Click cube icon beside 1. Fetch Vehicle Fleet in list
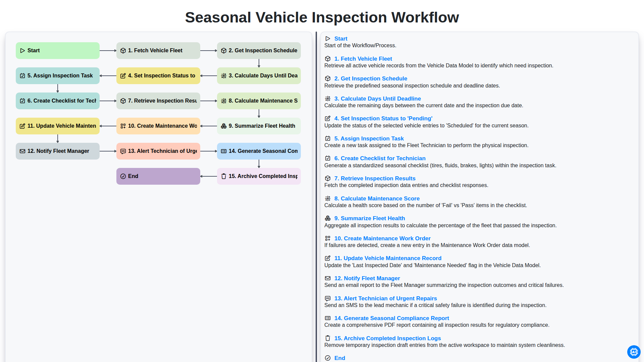Viewport: 644px width, 362px height. coord(328,59)
